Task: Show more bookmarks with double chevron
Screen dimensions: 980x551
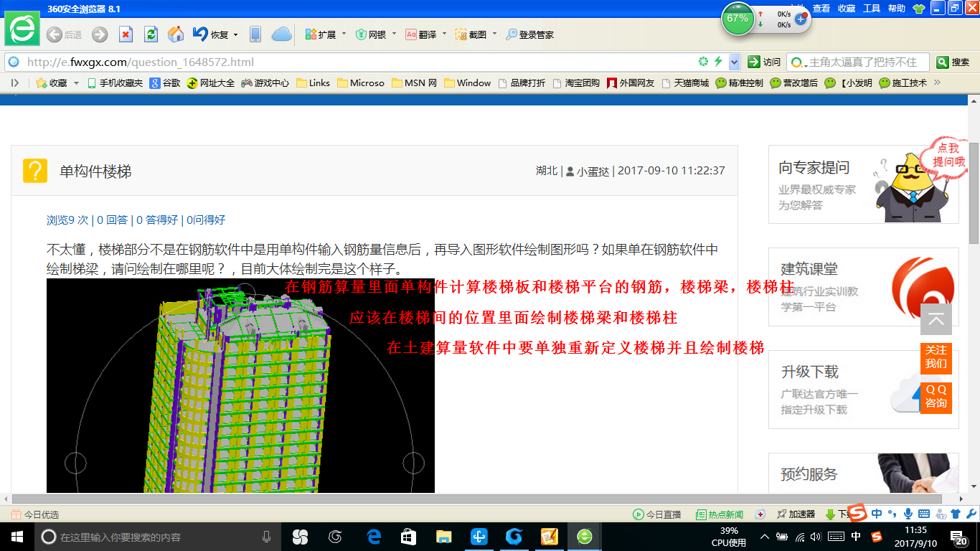Action: [936, 83]
